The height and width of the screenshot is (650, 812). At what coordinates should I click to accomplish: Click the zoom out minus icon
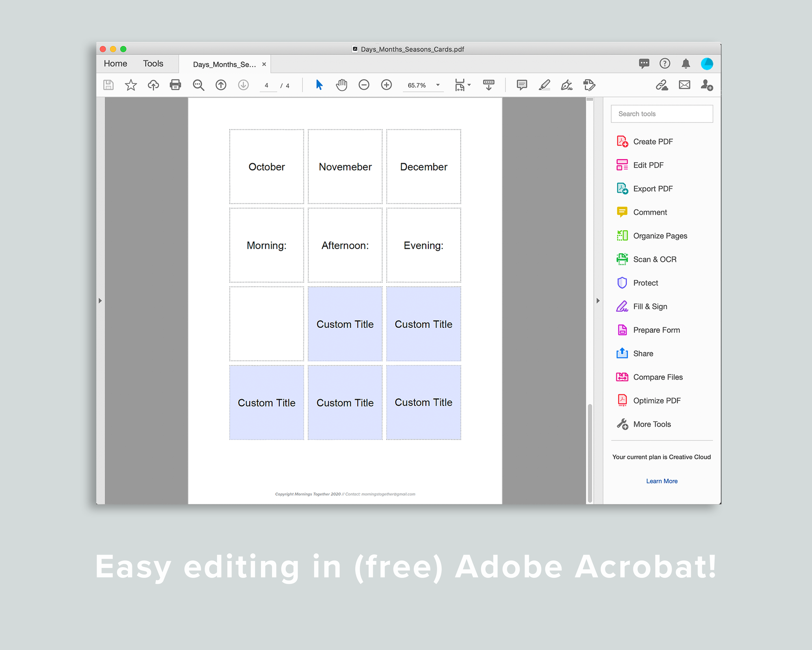(x=364, y=85)
